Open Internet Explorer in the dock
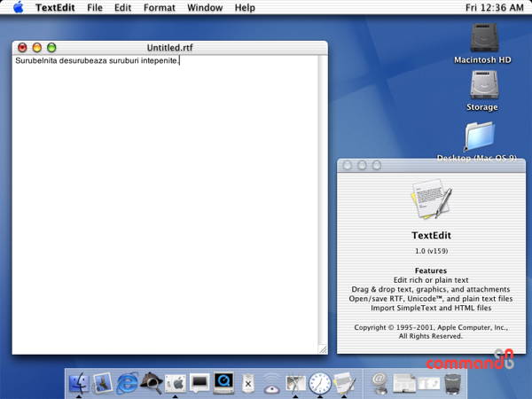Viewport: 532px width, 399px height. point(127,383)
